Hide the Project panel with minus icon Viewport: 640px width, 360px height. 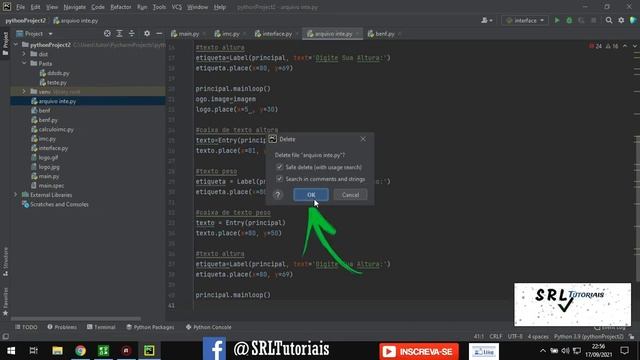pos(159,33)
